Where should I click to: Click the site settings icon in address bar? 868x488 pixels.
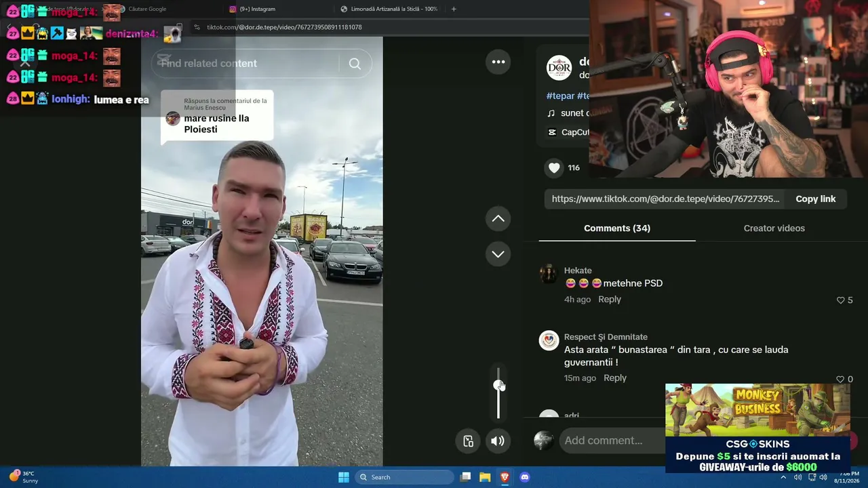coord(197,27)
